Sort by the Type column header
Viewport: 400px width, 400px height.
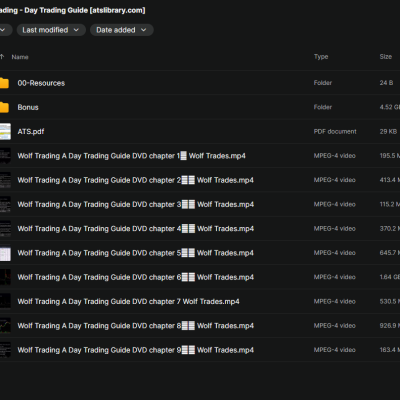(321, 57)
